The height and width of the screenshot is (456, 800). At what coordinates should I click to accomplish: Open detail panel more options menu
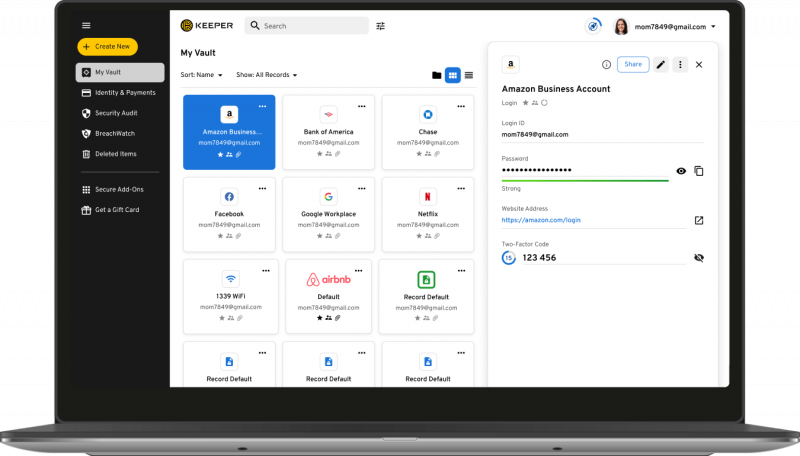pos(680,65)
